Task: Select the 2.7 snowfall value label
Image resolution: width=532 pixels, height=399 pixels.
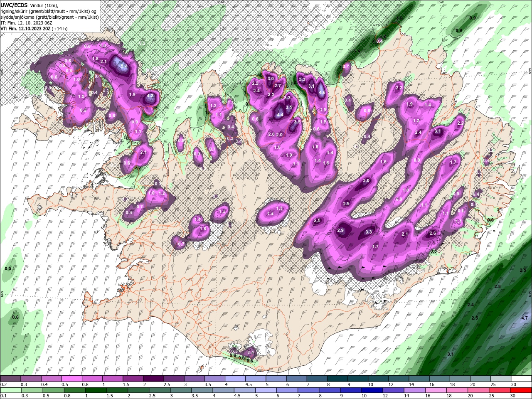Action: (278, 86)
